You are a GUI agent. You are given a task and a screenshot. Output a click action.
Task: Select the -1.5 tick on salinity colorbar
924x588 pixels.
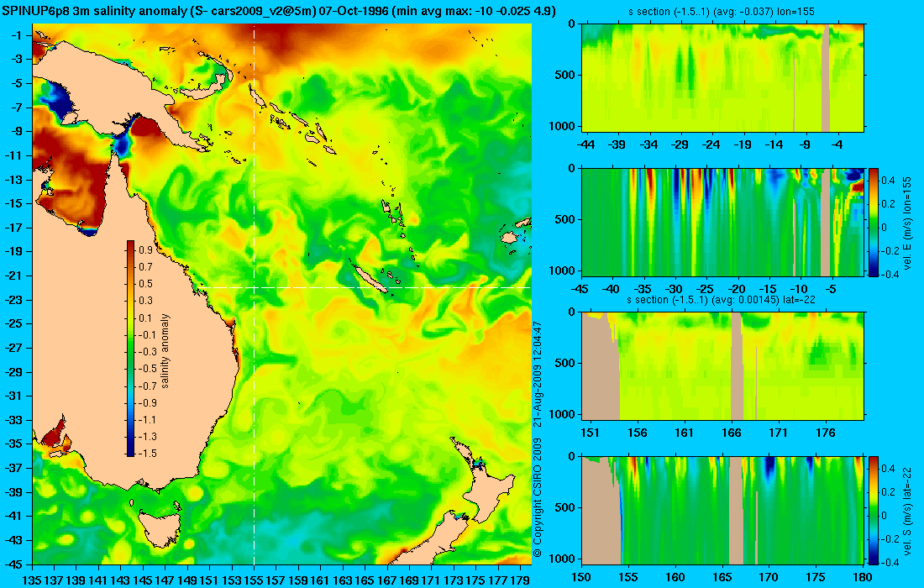[147, 453]
